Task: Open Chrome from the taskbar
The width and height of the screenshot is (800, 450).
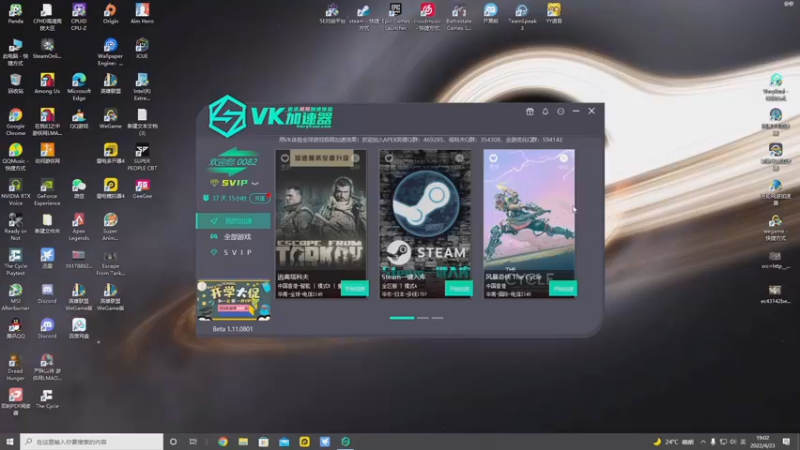Action: pyautogui.click(x=223, y=442)
